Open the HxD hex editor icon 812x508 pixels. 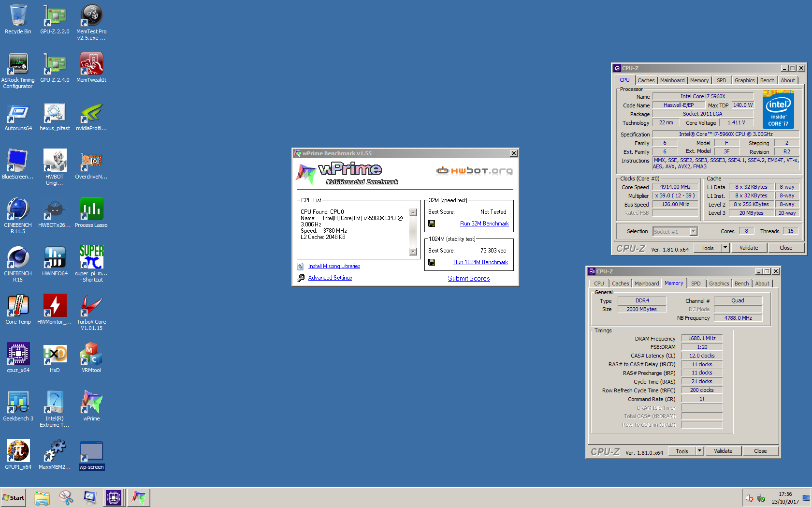(x=55, y=358)
